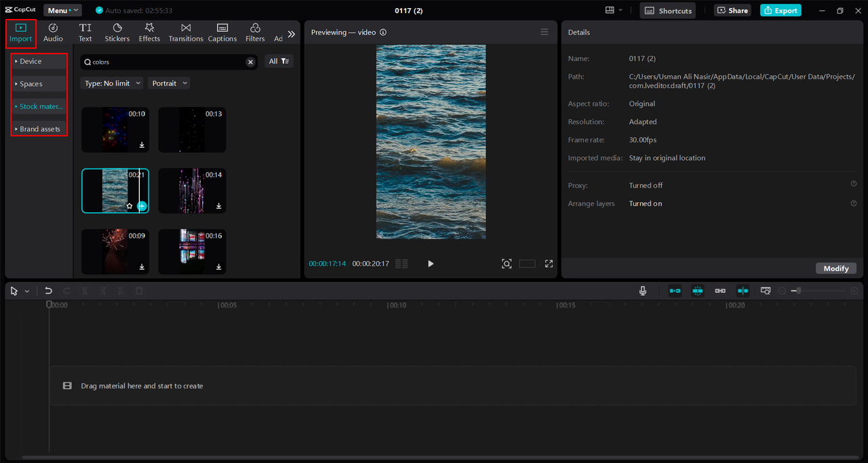Toggle timeline clip linkage
The image size is (868, 463).
point(720,291)
